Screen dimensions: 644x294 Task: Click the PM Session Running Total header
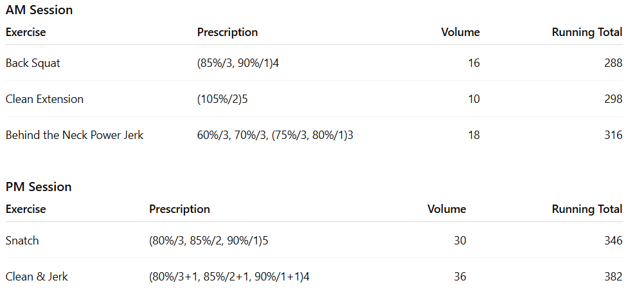pyautogui.click(x=587, y=209)
